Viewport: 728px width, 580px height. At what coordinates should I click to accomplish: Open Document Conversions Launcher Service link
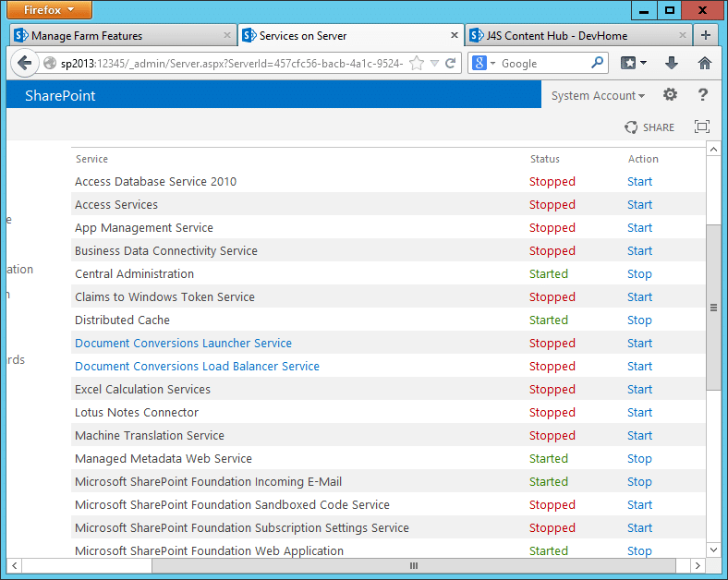[x=184, y=343]
